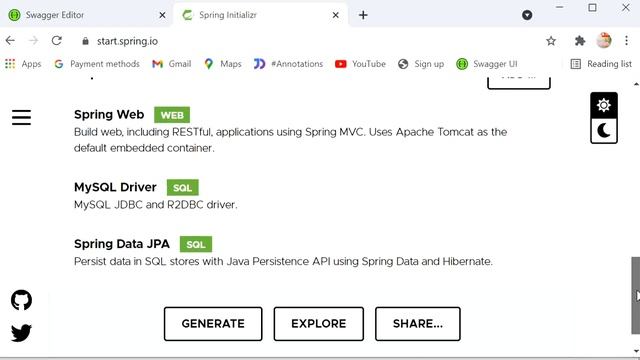The image size is (640, 360).
Task: Open a new browser tab
Action: [363, 15]
